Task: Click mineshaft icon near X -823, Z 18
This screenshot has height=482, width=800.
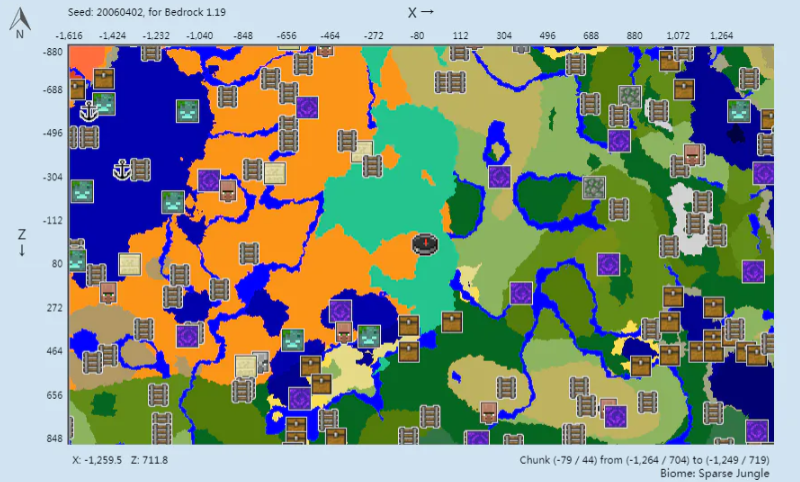Action: (249, 252)
